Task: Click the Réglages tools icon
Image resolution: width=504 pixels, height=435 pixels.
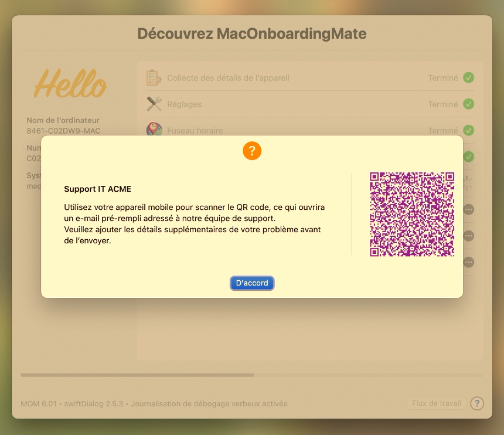Action: pyautogui.click(x=154, y=104)
